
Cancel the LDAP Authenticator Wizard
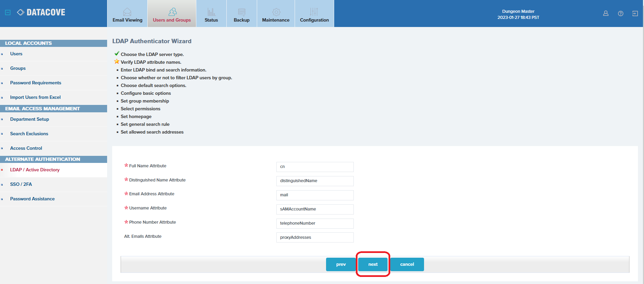click(x=407, y=264)
